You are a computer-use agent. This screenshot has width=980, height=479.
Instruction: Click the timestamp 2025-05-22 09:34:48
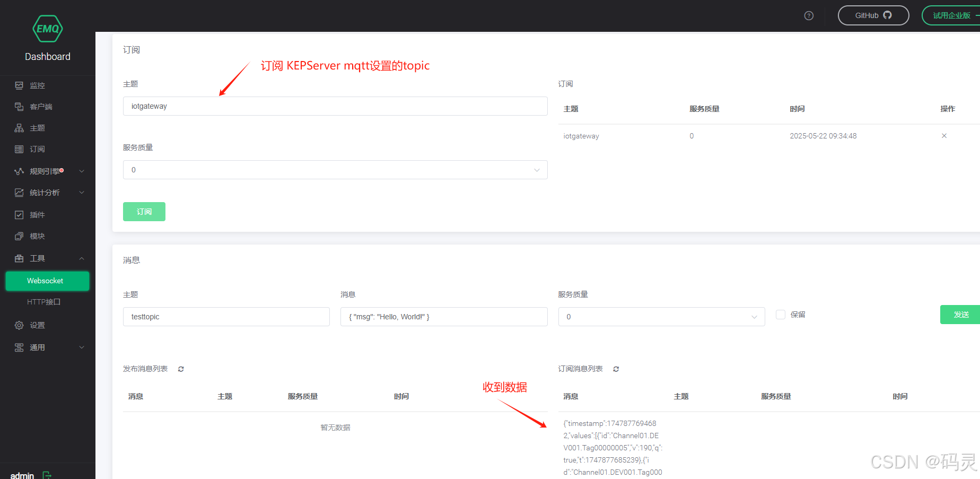pyautogui.click(x=823, y=136)
